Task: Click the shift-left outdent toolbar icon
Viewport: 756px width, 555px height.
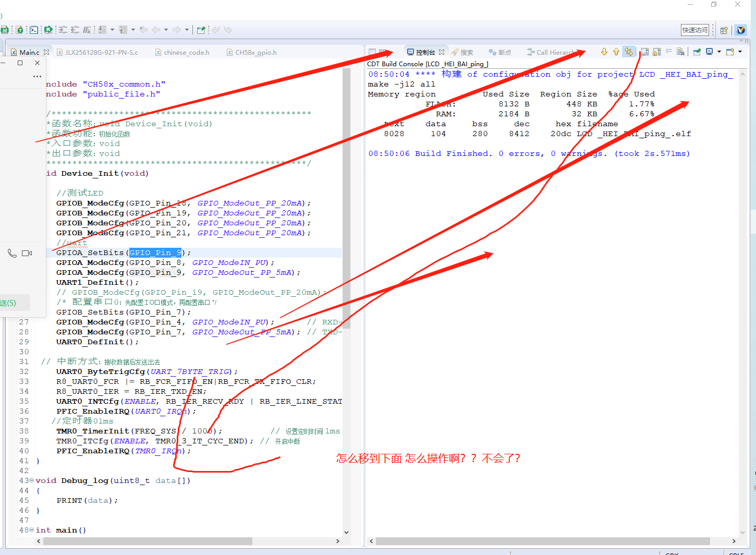Action: pos(75,30)
